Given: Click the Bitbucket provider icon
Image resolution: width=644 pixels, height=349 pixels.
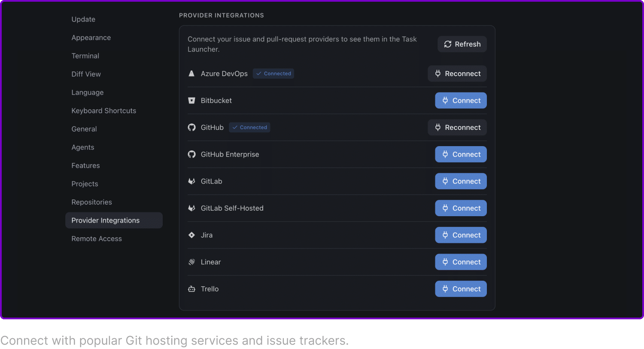Looking at the screenshot, I should tap(191, 101).
